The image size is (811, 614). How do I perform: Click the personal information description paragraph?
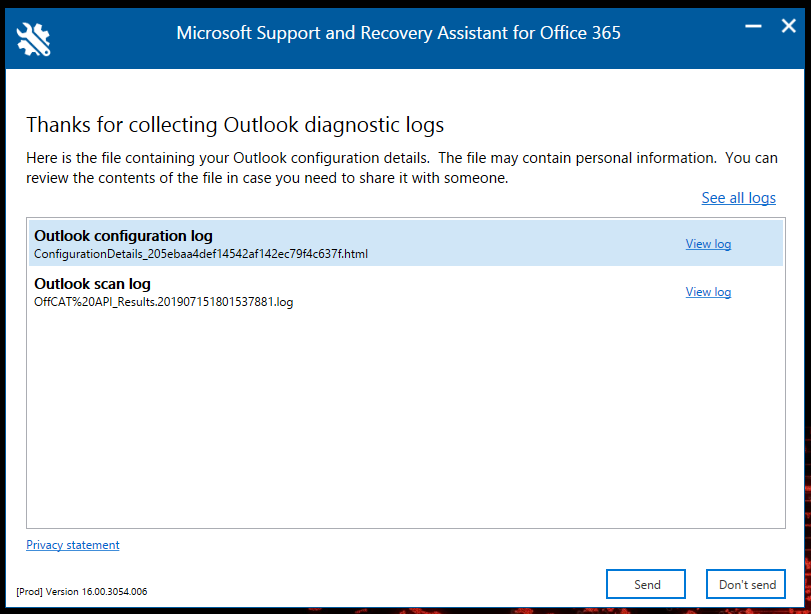click(x=400, y=168)
